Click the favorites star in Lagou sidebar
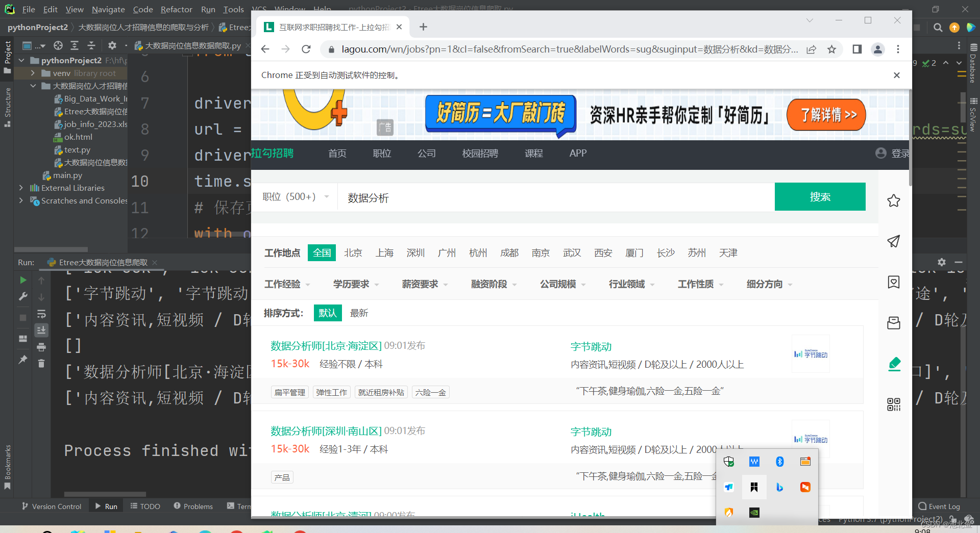 pos(894,200)
